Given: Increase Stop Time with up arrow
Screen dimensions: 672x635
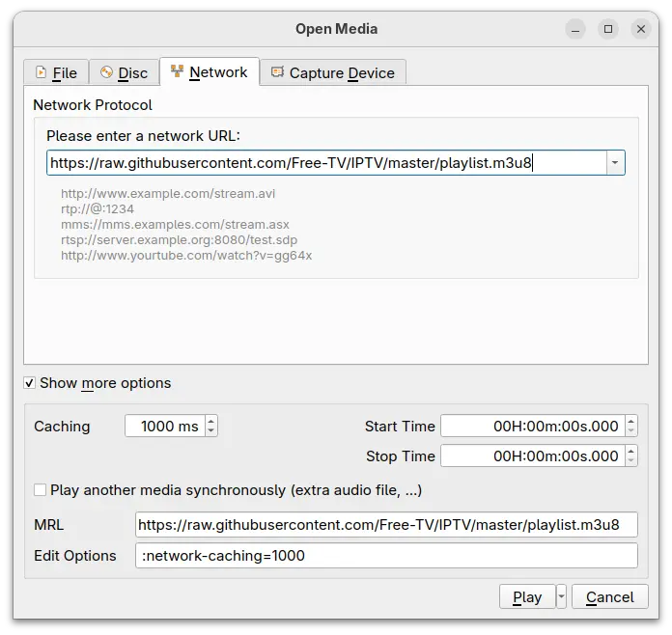Looking at the screenshot, I should click(x=630, y=451).
